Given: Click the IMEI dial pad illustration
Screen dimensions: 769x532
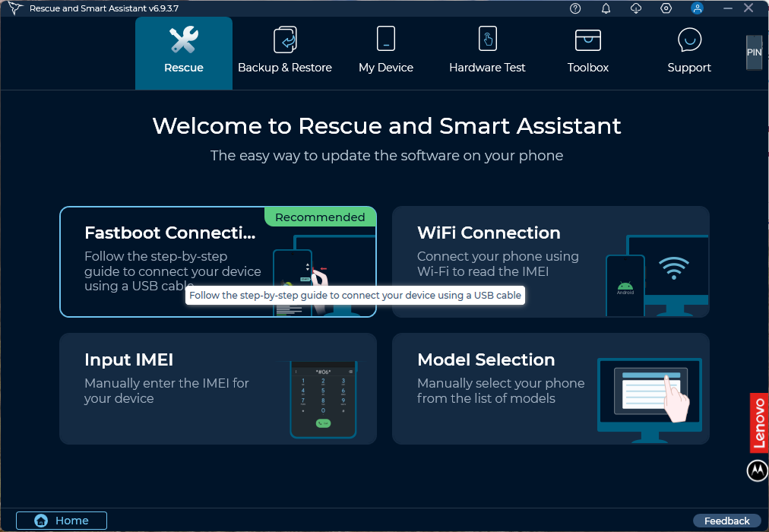Looking at the screenshot, I should pos(323,399).
